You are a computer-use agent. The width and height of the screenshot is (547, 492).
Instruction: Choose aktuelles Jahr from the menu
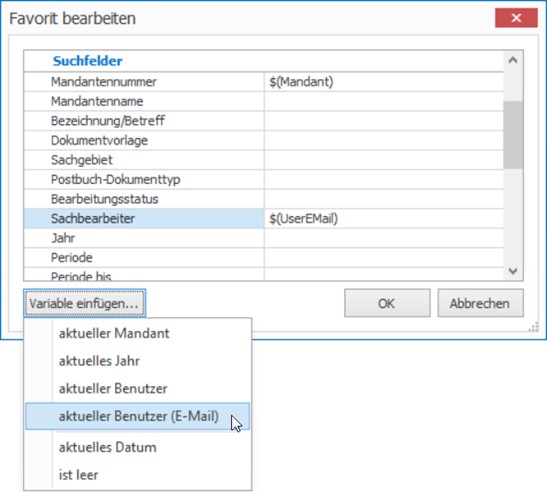point(138,361)
